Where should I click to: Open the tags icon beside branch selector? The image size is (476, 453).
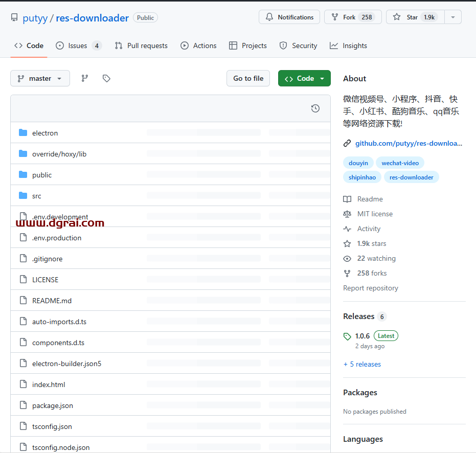click(106, 78)
